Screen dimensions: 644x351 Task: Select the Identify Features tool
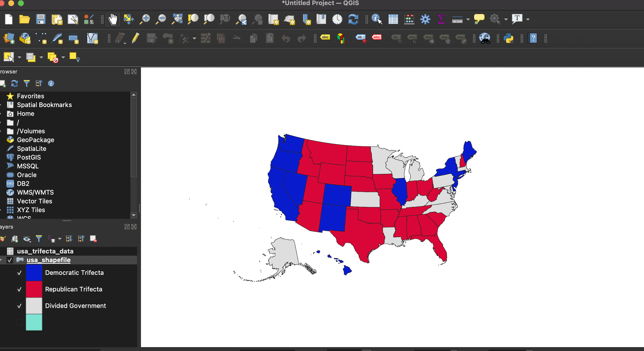tap(376, 19)
